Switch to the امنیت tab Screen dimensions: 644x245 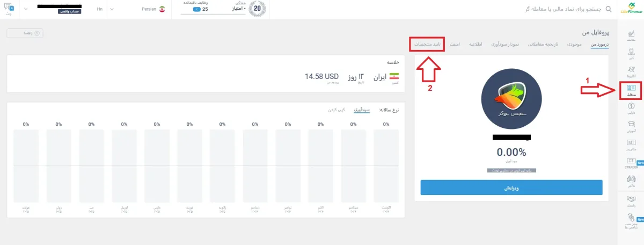click(454, 44)
